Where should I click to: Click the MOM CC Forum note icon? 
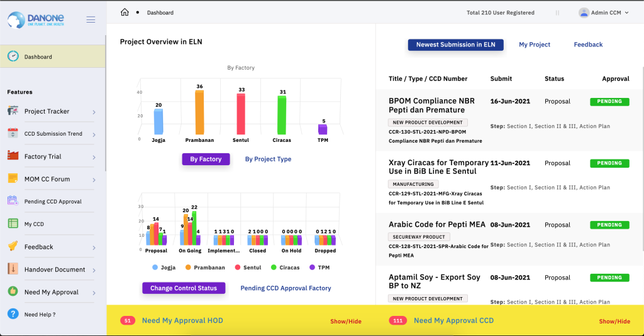tap(13, 178)
